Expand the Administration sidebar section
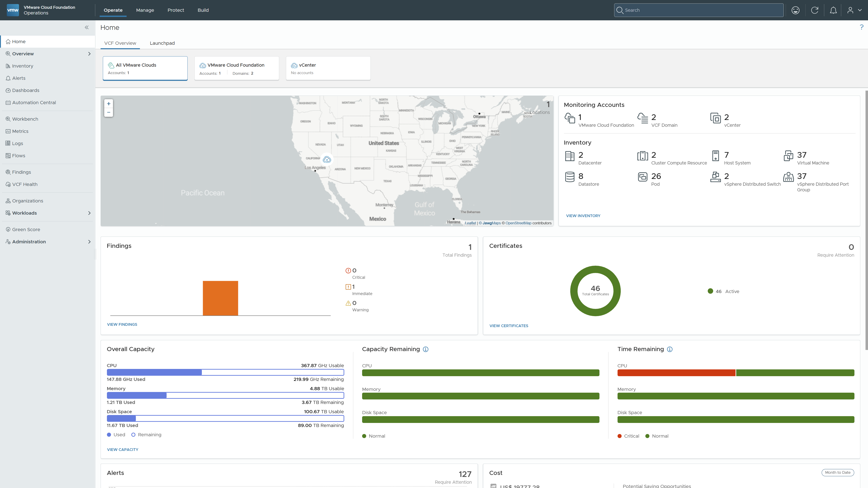This screenshot has height=488, width=868. pos(89,242)
